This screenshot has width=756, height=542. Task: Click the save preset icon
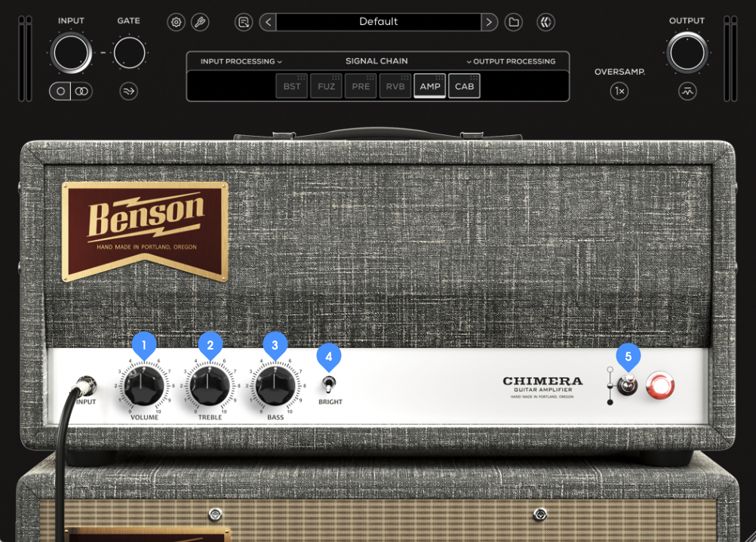(x=243, y=22)
